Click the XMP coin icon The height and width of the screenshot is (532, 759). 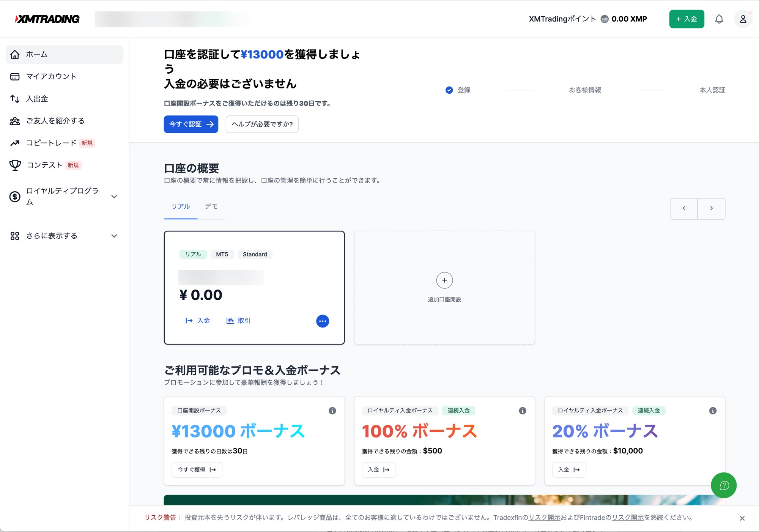click(605, 19)
